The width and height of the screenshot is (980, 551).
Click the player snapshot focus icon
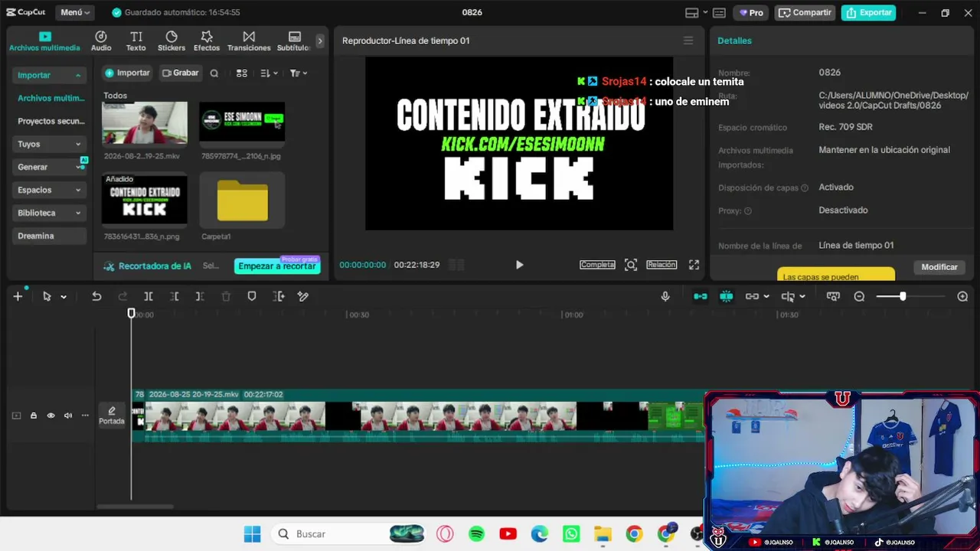click(x=631, y=265)
